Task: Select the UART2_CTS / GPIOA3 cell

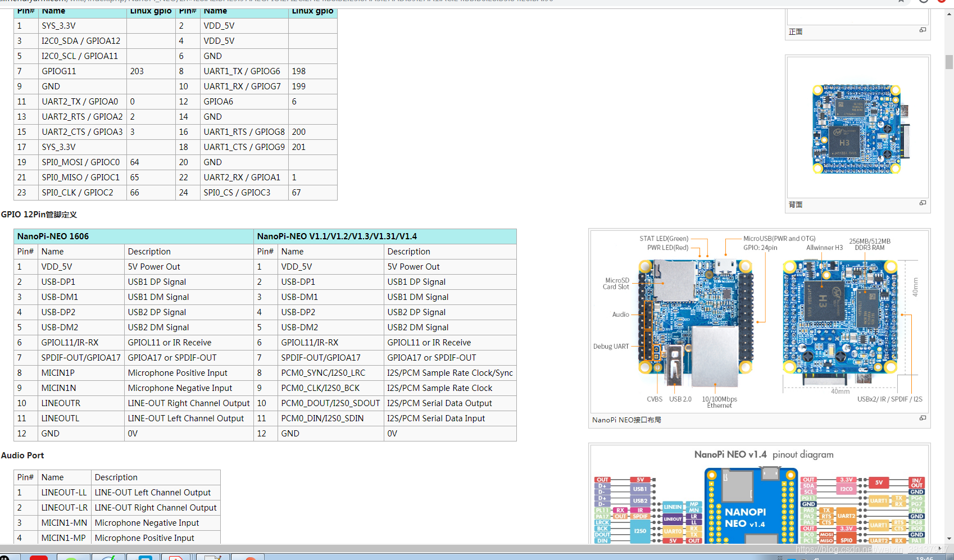Action: (82, 132)
